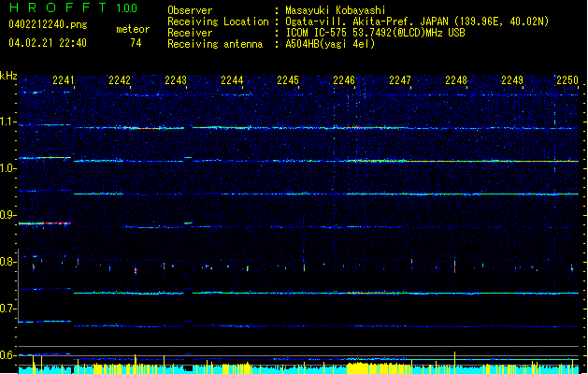
Task: Click the meteor label
Action: tap(133, 29)
